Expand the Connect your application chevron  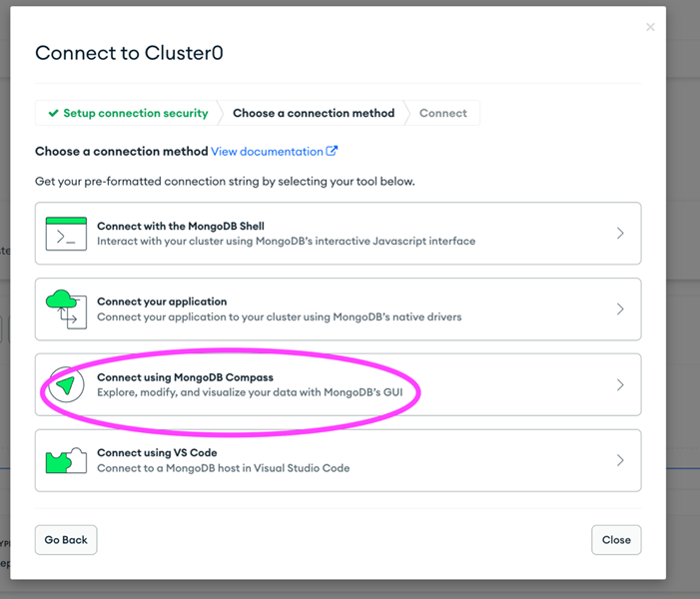620,308
